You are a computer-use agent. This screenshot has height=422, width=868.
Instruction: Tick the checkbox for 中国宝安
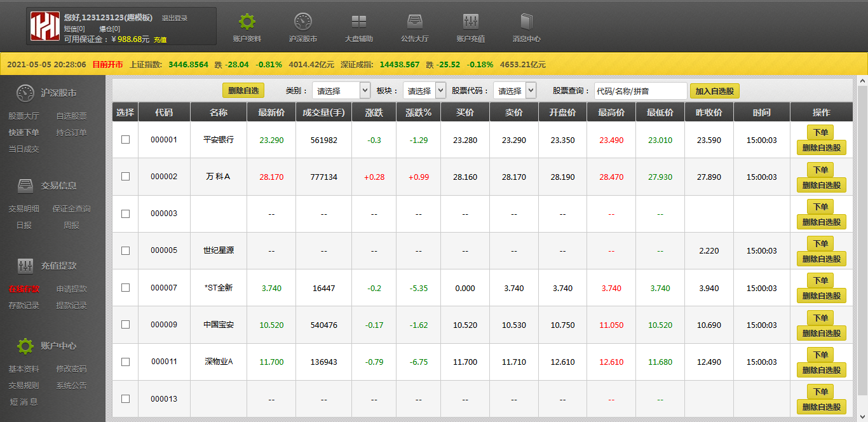(125, 324)
